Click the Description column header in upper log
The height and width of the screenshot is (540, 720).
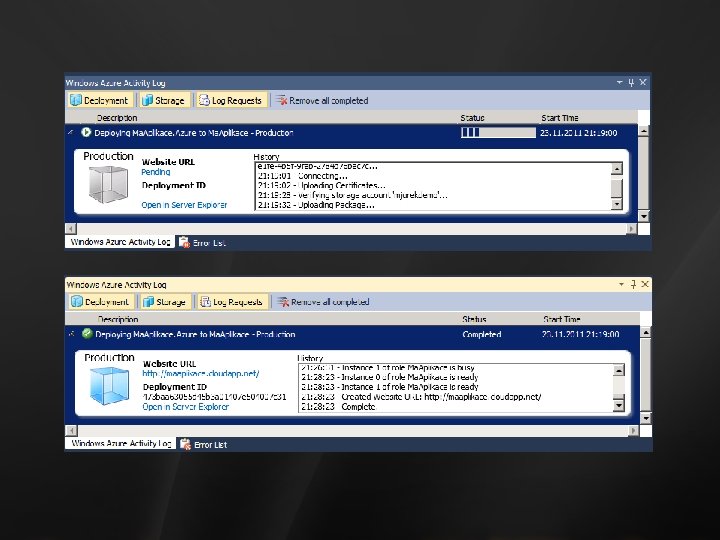click(117, 118)
